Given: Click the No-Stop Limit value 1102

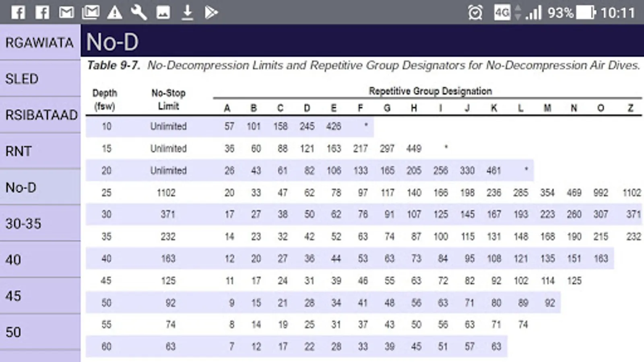Looking at the screenshot, I should 166,193.
